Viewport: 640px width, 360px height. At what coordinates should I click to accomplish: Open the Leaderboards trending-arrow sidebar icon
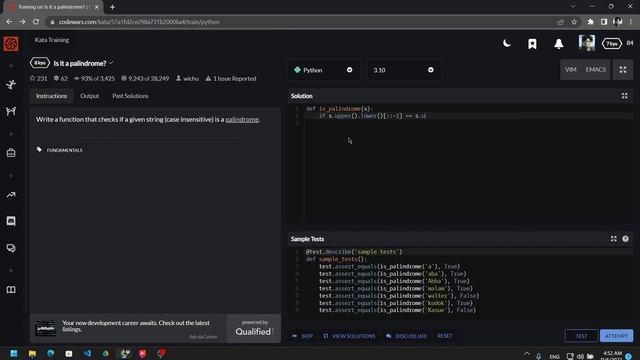[x=11, y=195]
